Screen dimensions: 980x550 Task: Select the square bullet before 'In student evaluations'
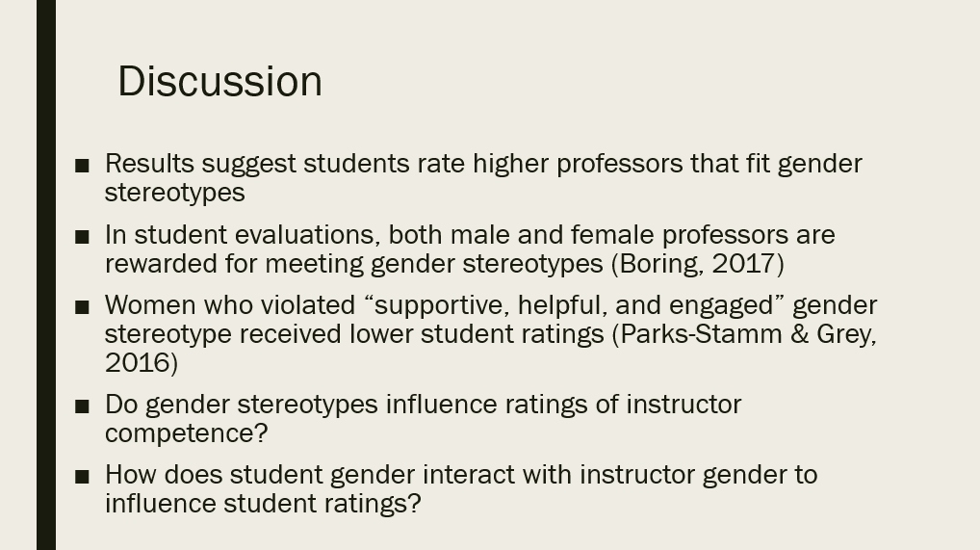click(x=82, y=237)
